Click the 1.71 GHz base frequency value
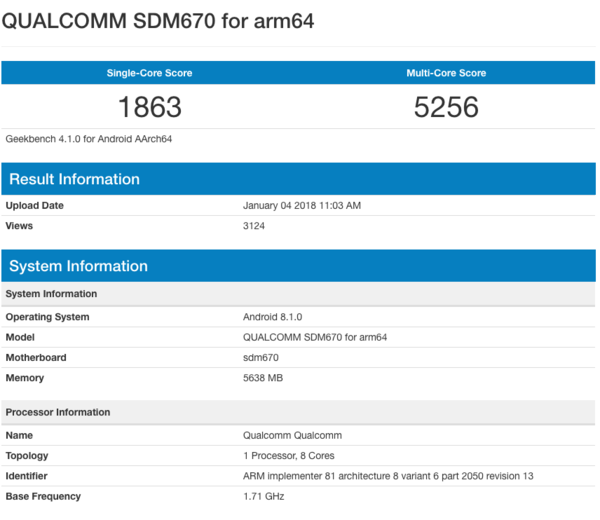 [263, 496]
